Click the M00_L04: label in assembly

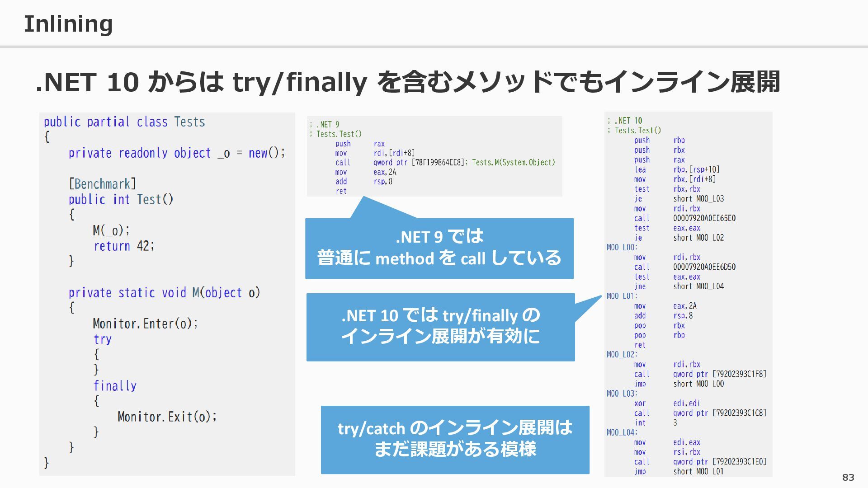(622, 432)
